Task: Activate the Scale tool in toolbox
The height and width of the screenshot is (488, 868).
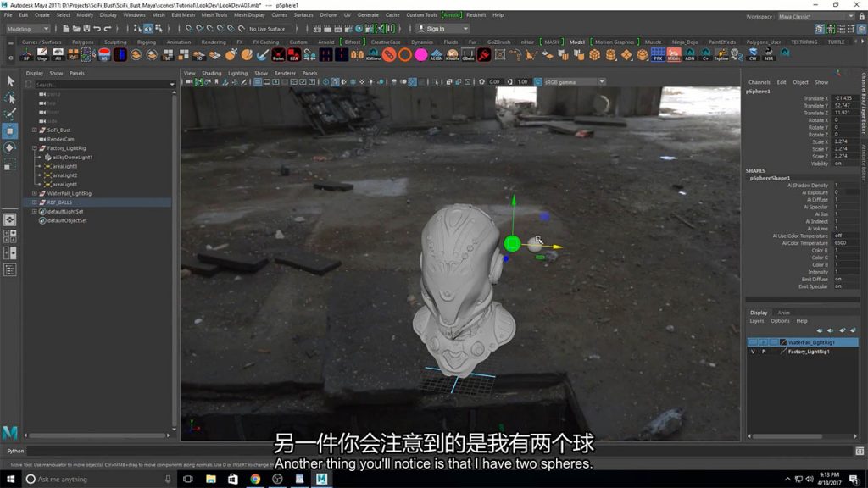Action: pos(10,165)
